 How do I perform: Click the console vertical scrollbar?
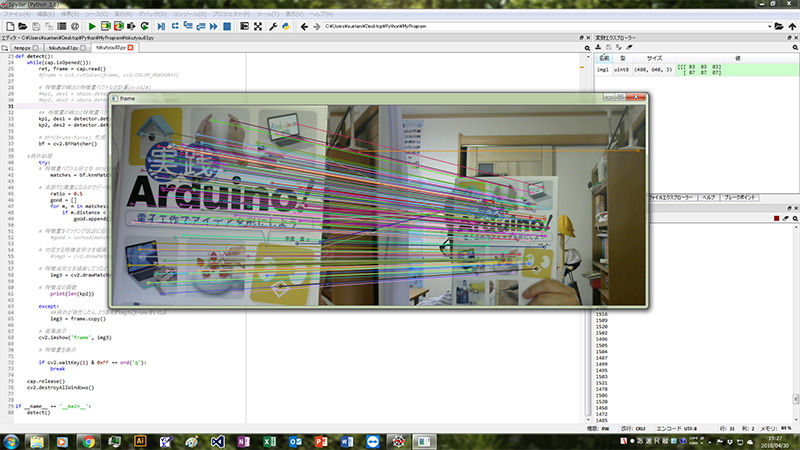[795, 398]
